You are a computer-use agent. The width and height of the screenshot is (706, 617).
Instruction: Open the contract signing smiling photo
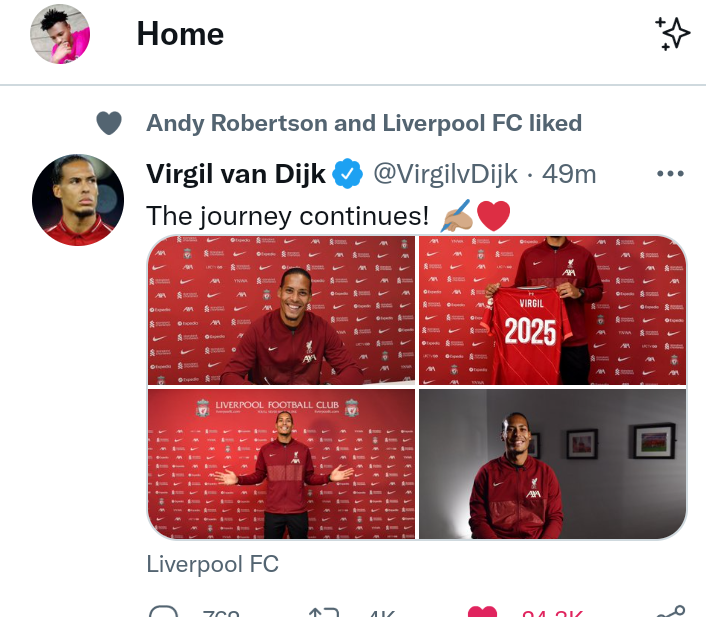coord(281,310)
